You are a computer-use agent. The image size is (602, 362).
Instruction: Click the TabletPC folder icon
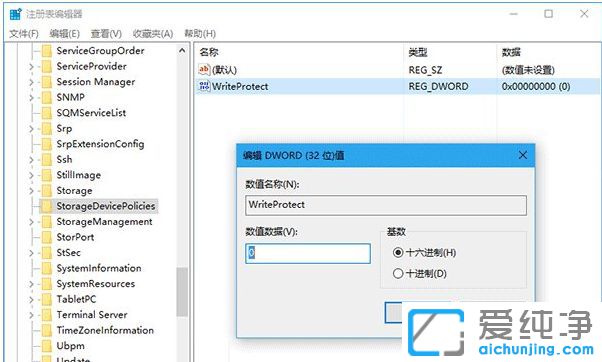47,299
